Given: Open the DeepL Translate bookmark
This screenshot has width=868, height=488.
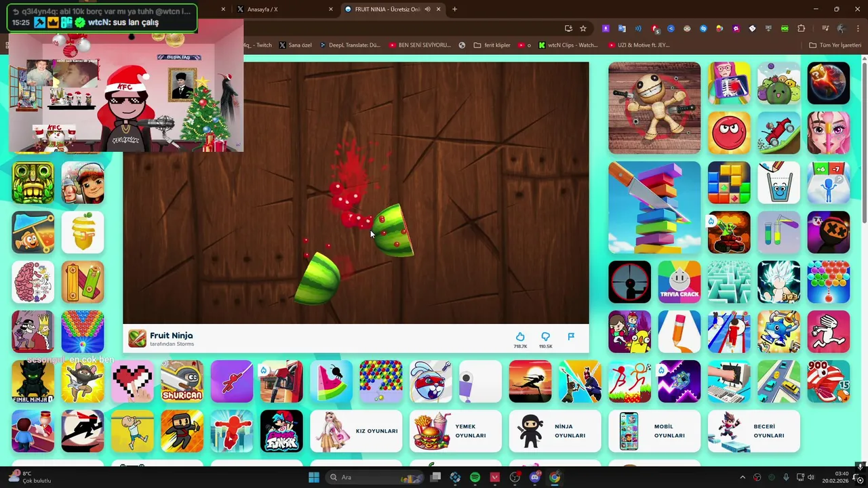Looking at the screenshot, I should point(350,45).
